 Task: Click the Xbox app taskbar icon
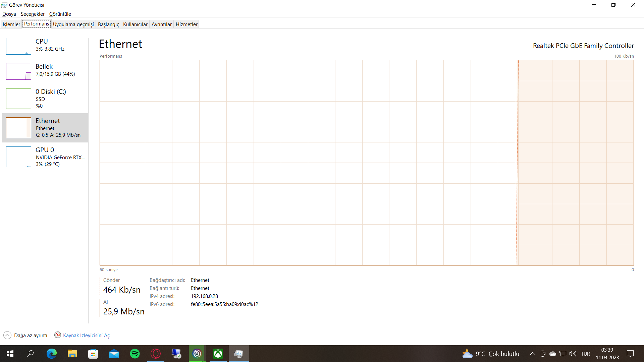(x=218, y=354)
